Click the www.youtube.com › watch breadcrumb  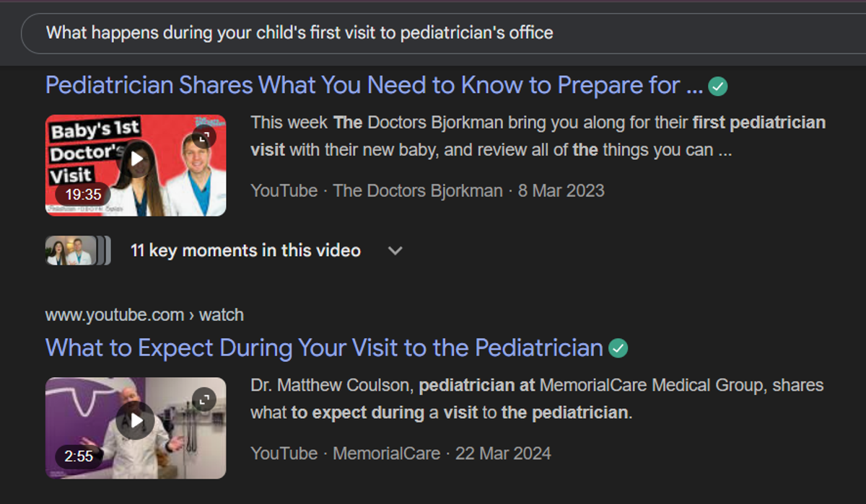point(144,315)
